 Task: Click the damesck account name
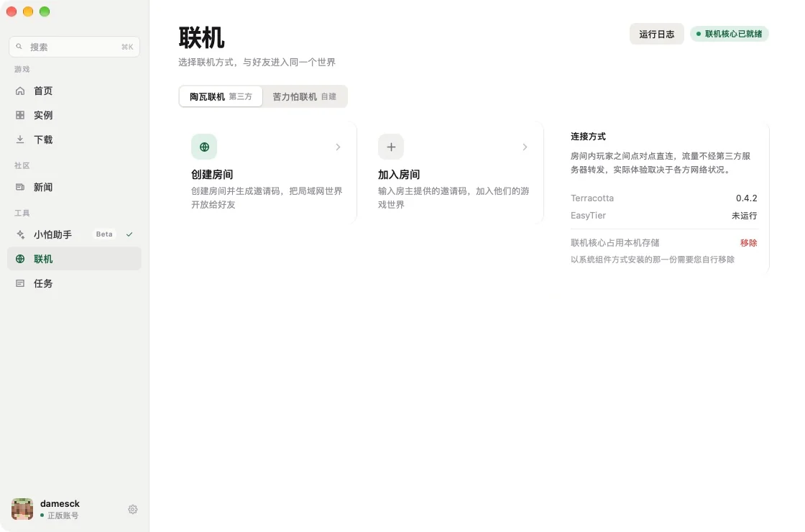[x=60, y=504]
